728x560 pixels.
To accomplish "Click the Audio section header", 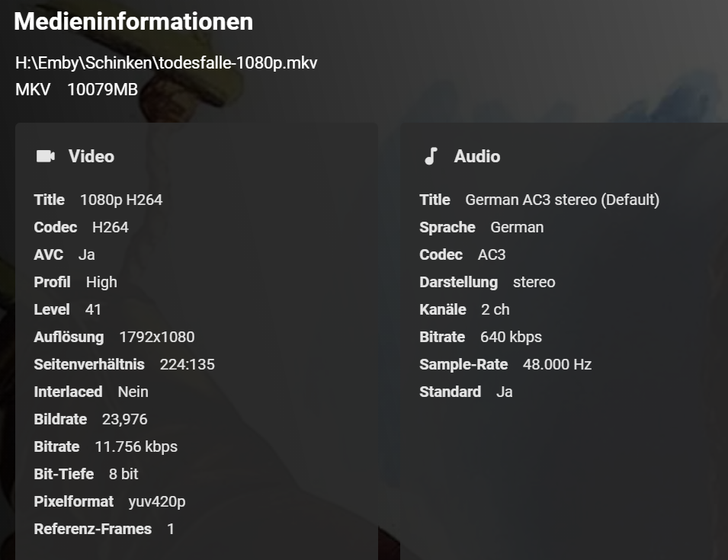I will pos(477,156).
